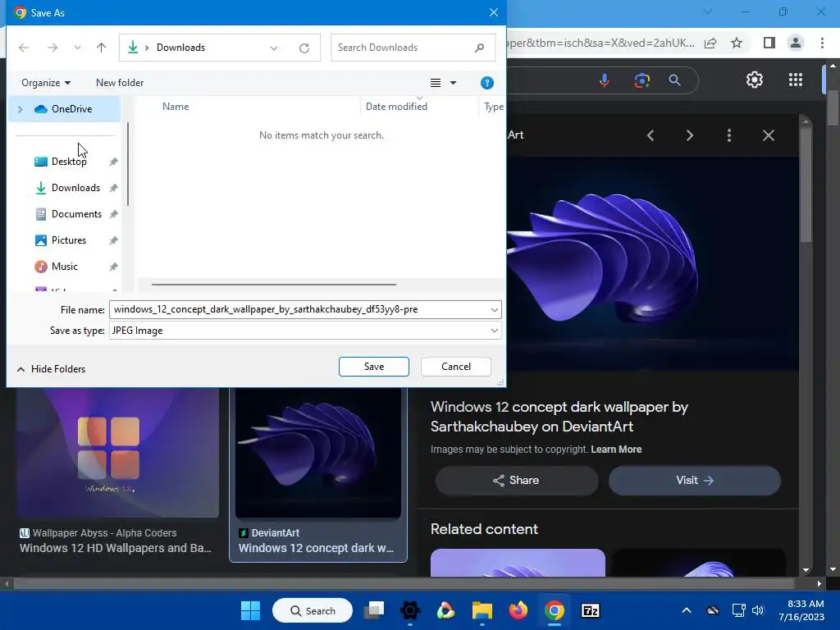This screenshot has width=840, height=630.
Task: Open the Learn More copyright link
Action: coord(616,450)
